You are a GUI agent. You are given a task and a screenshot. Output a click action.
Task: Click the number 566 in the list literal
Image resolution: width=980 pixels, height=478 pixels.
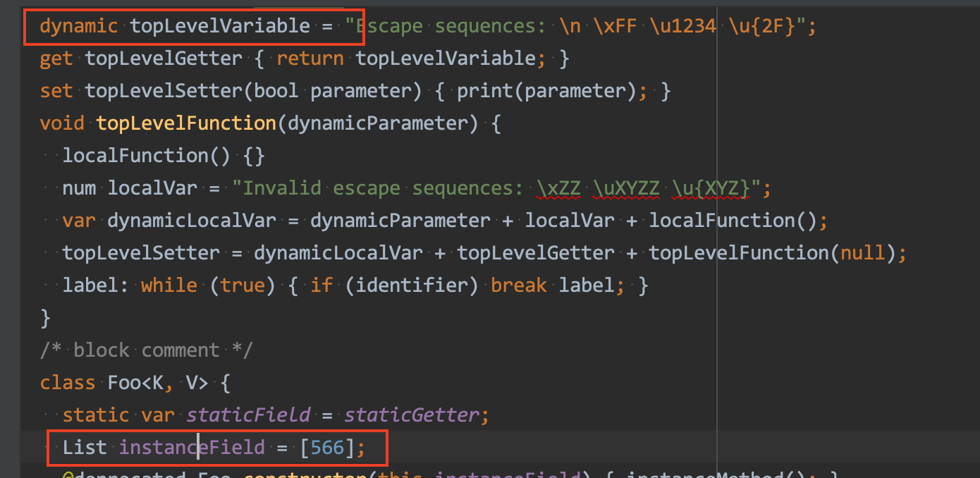point(327,447)
